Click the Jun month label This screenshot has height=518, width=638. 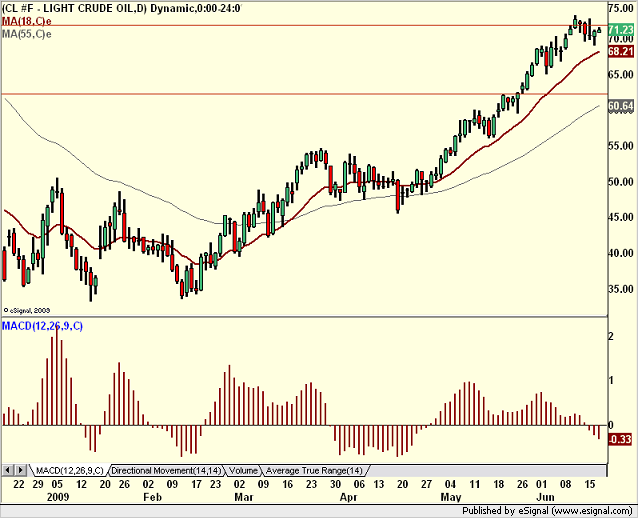[x=545, y=497]
